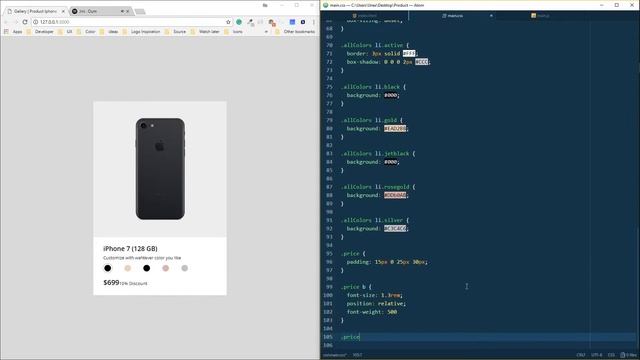Select the active black swatch with ring

coord(107,268)
